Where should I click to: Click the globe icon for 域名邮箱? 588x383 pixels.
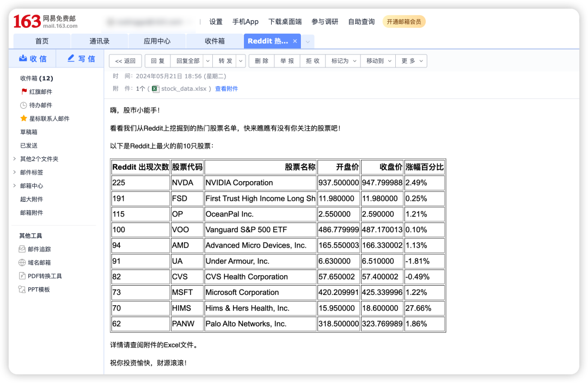(22, 263)
